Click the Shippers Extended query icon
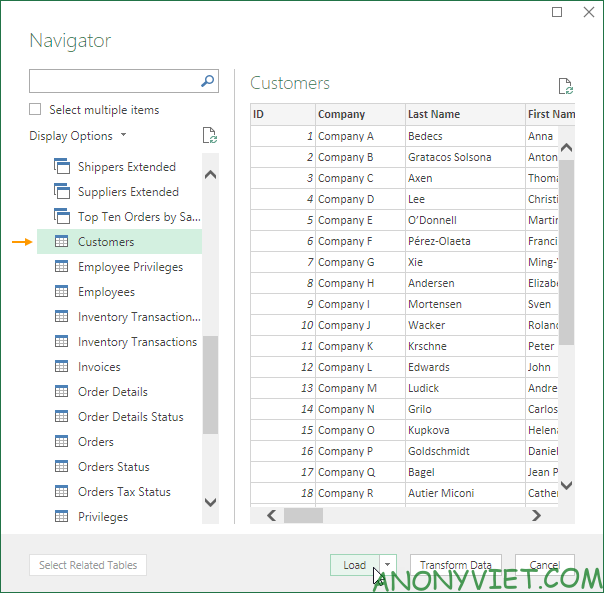This screenshot has height=593, width=604. point(61,167)
